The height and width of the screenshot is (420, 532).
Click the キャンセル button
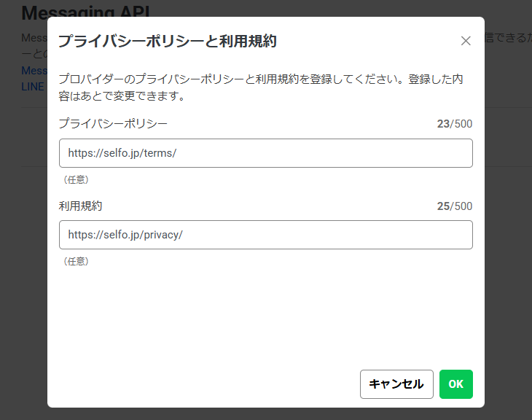[396, 384]
